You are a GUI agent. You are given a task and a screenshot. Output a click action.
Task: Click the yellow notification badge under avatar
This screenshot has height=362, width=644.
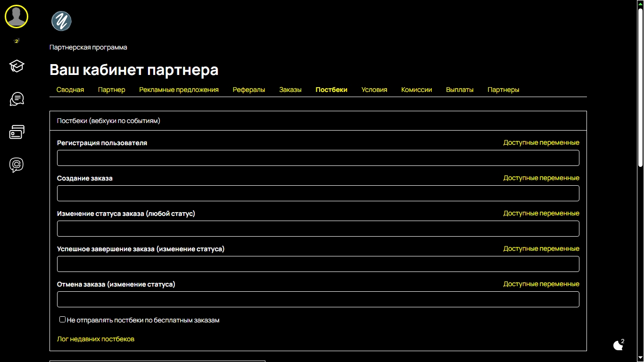pos(17,41)
